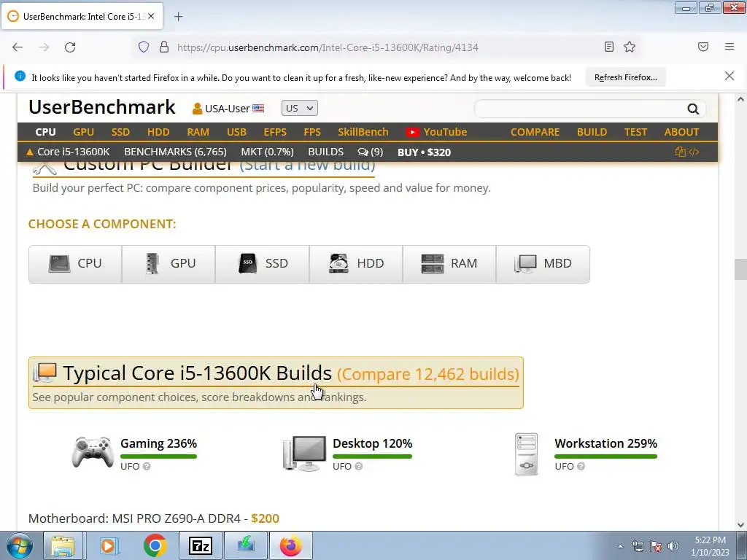This screenshot has width=747, height=560.
Task: Select GPU in the navigation bar
Action: [83, 132]
